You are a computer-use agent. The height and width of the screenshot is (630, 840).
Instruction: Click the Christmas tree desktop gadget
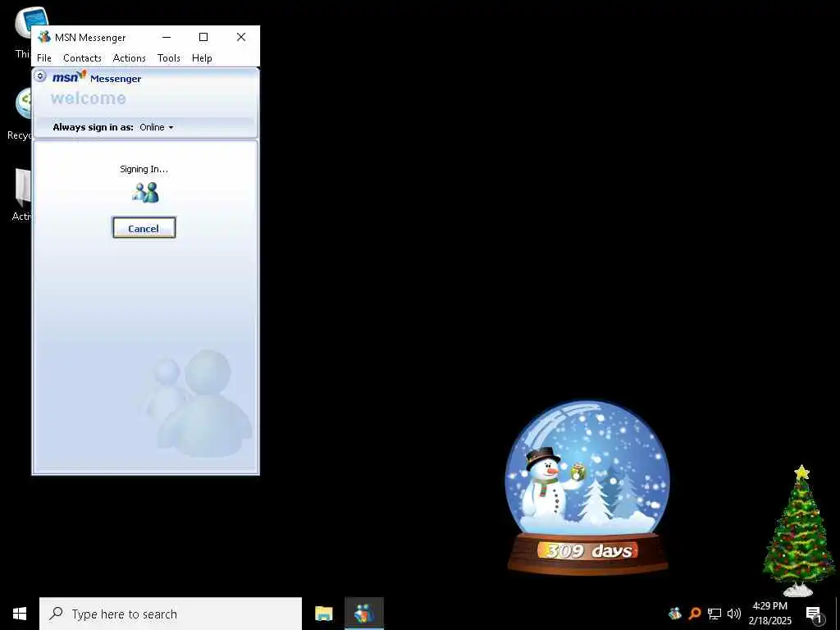(x=799, y=531)
